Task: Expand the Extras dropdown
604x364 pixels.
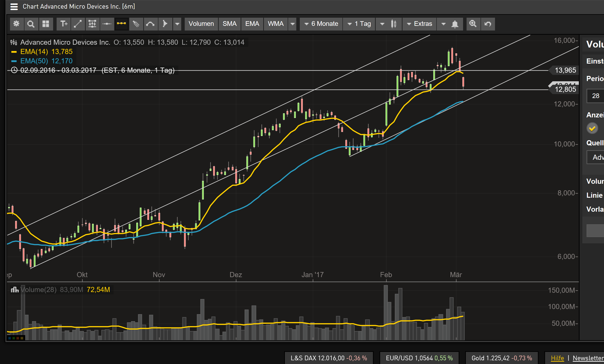Action: point(420,24)
